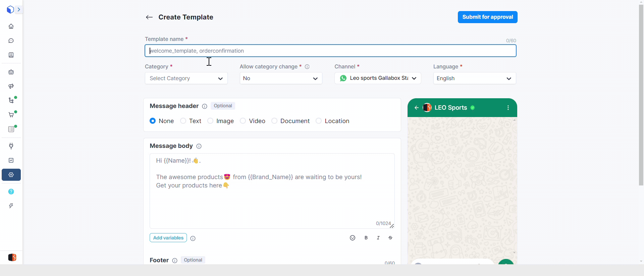The height and width of the screenshot is (276, 644).
Task: Open the three-dot menu in LEO Sports preview
Action: point(508,108)
